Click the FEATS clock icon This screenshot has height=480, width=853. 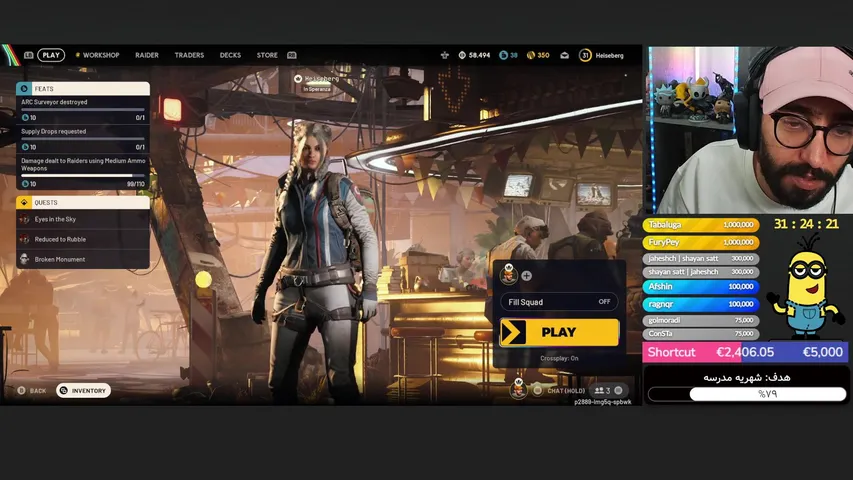[x=24, y=89]
